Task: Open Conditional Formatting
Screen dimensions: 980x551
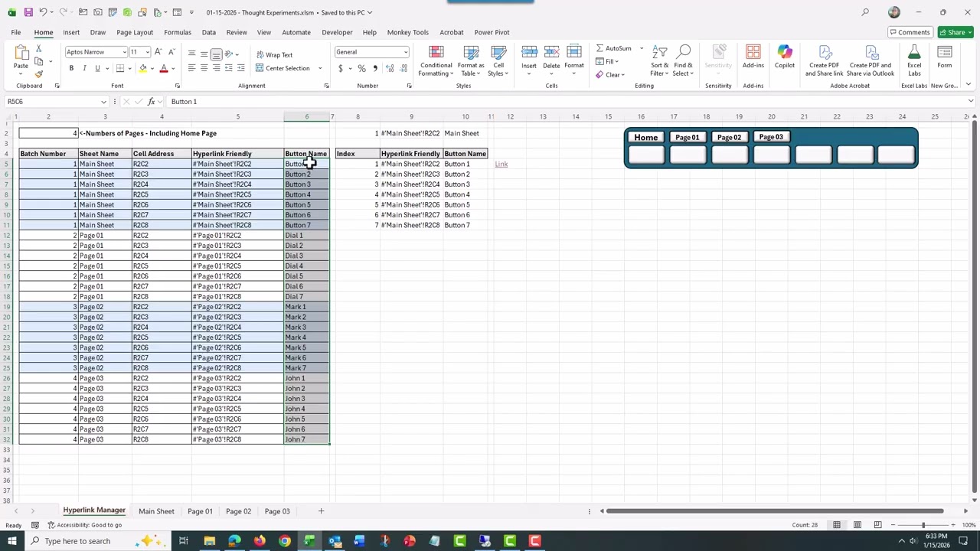Action: tap(436, 61)
